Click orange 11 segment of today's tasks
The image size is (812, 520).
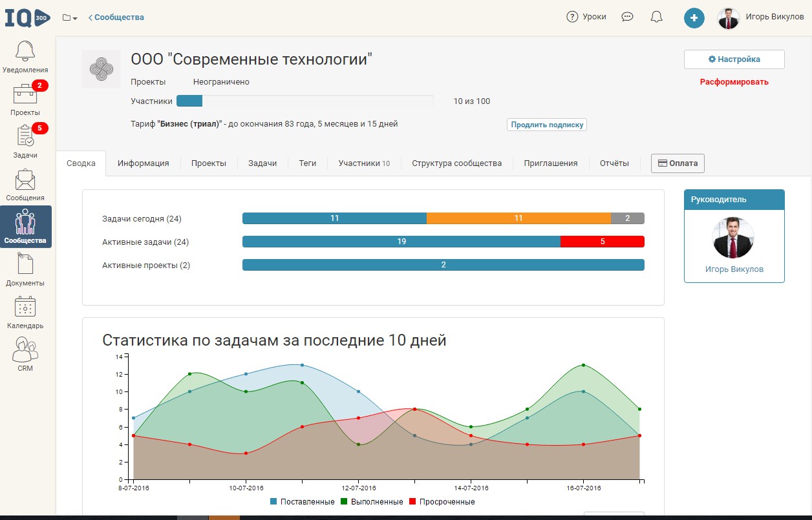tap(518, 218)
